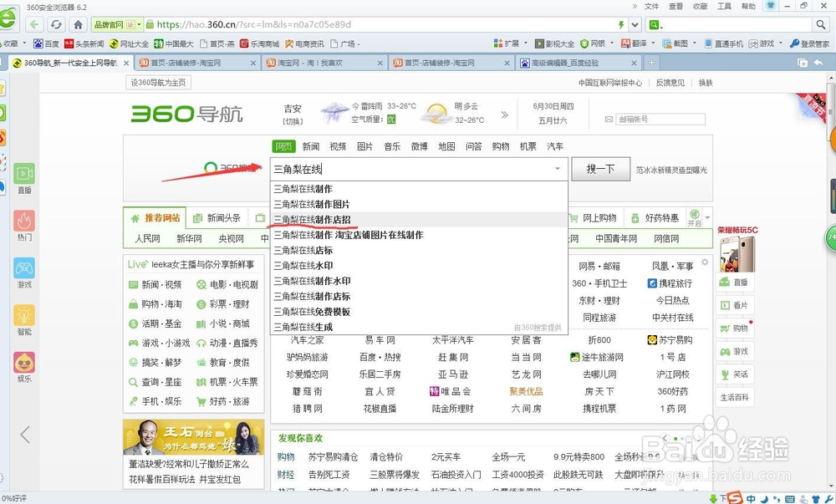
Task: Open the 品牌官网 dropdown in address bar
Action: click(117, 24)
